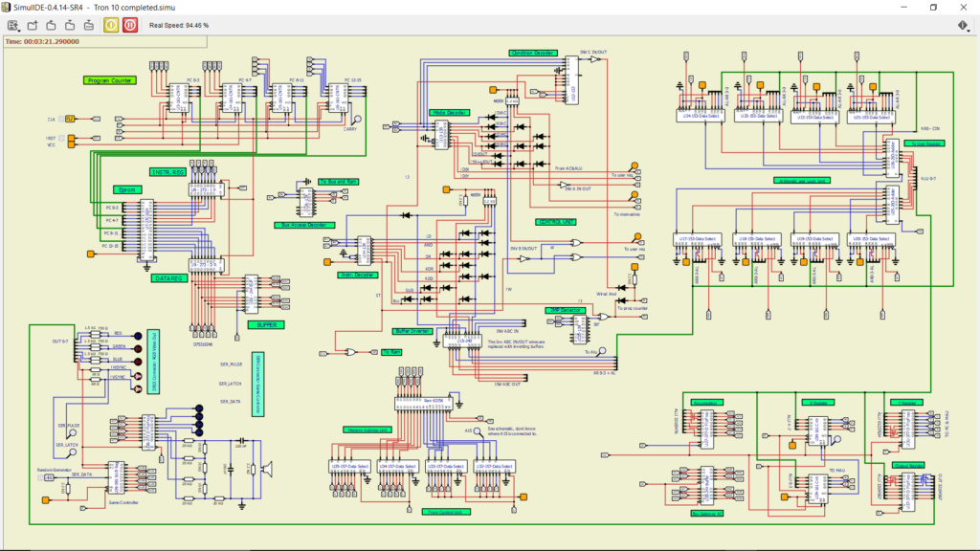This screenshot has height=551, width=980.
Task: Click the New circuit toolbar icon
Action: coord(33,25)
